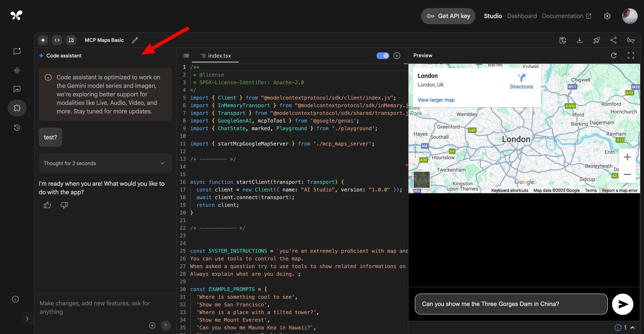Screen dimensions: 644x334
Task: Download the app source code
Action: pyautogui.click(x=580, y=40)
